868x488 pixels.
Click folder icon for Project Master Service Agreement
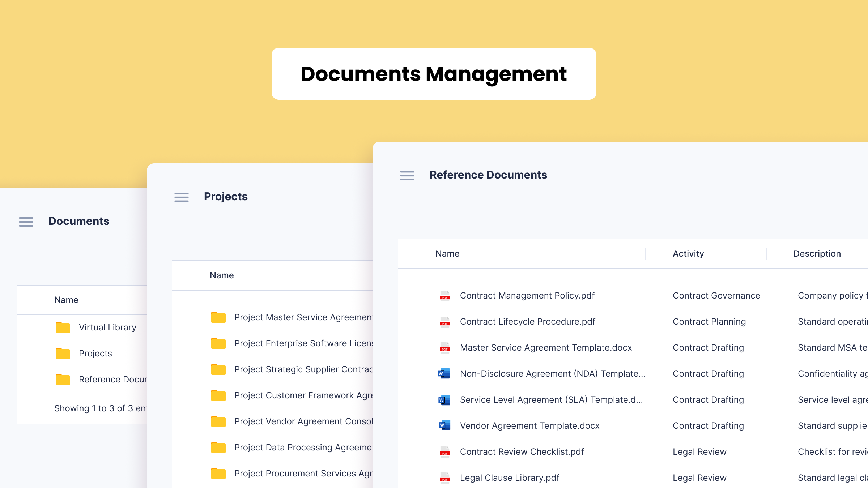[x=218, y=317]
